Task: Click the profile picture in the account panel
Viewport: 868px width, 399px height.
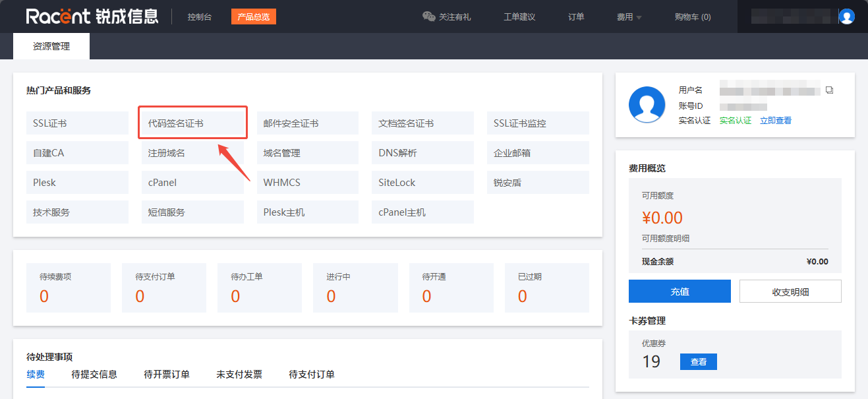Action: 647,104
